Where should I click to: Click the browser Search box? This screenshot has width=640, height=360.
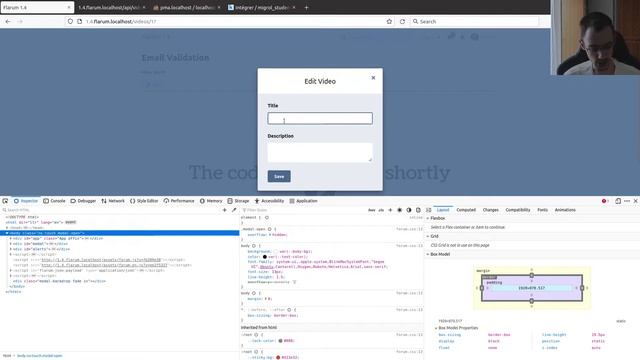click(x=475, y=21)
